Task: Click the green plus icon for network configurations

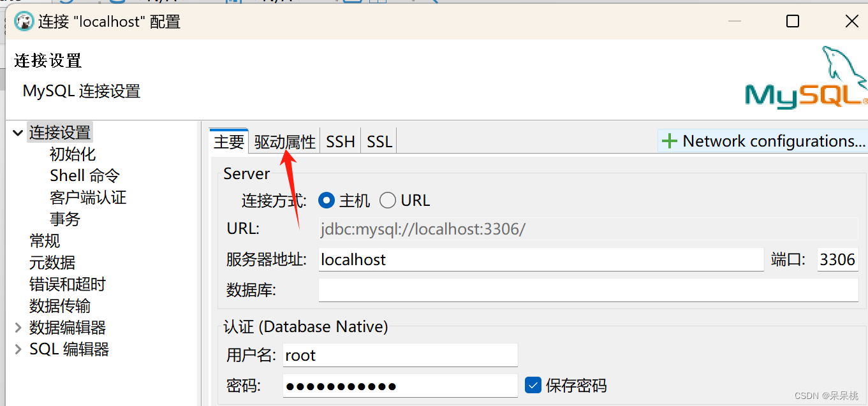Action: 669,141
